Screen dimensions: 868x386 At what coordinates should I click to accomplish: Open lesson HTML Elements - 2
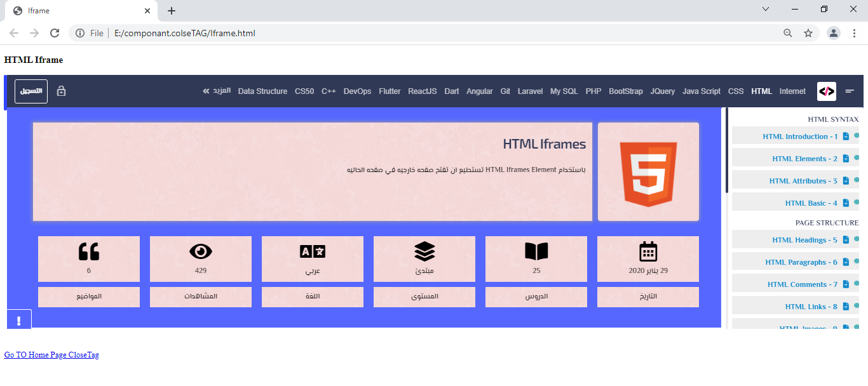[x=805, y=159]
